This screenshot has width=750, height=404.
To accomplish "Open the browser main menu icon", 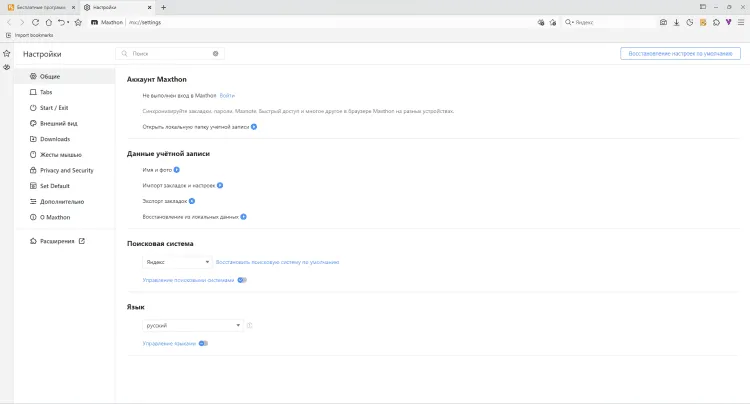I will 741,21.
